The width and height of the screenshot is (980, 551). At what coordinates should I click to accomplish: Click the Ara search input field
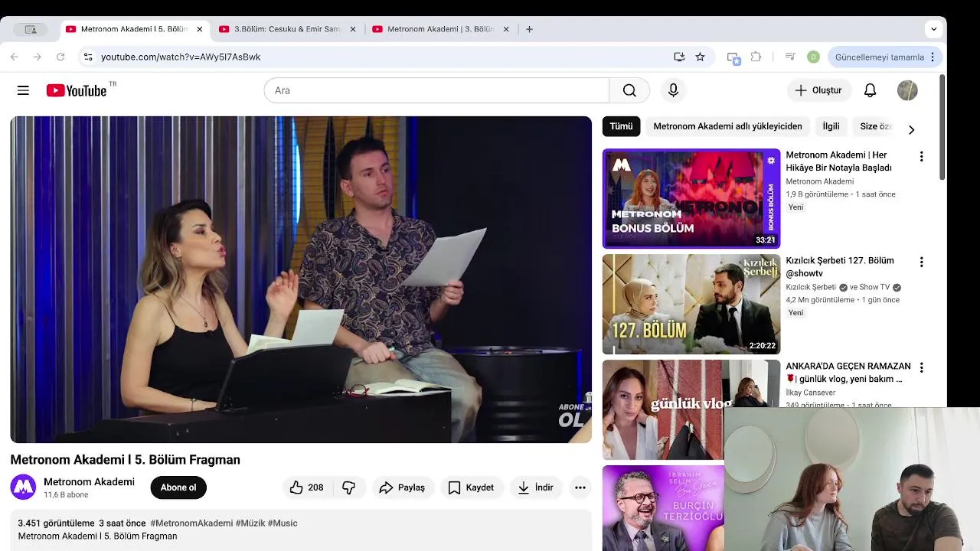(436, 90)
